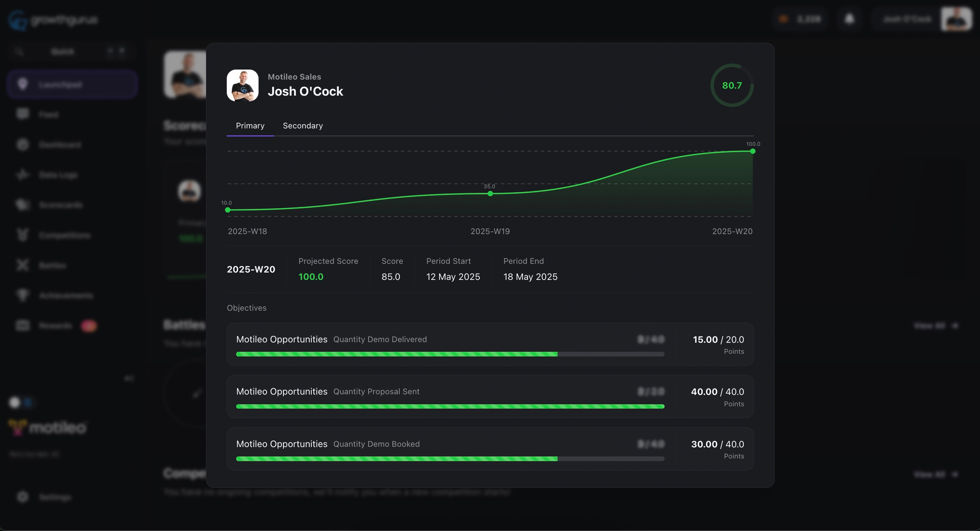Click the "Objectives" section heading
Viewport: 980px width, 531px height.
point(247,308)
